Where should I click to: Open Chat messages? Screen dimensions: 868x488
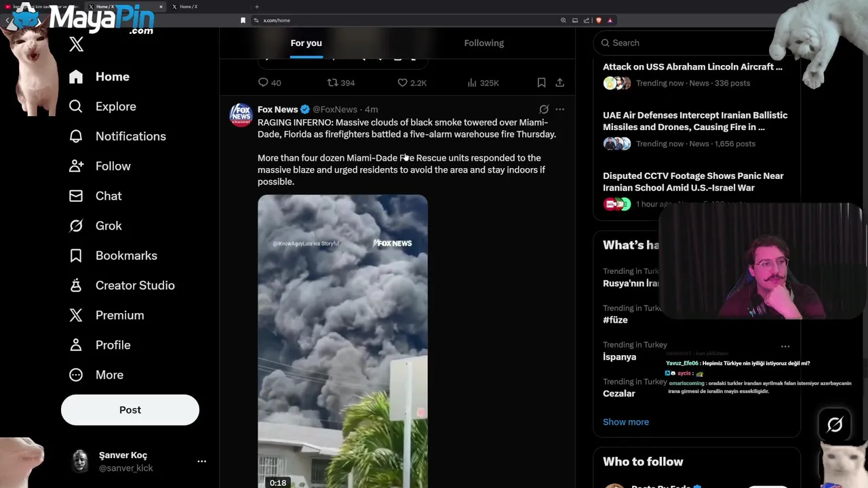tap(95, 196)
